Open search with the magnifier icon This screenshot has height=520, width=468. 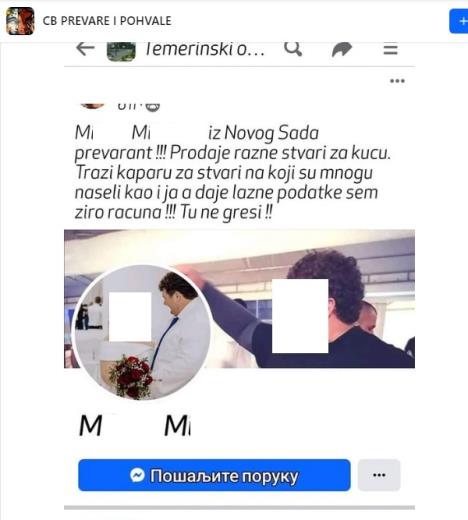coord(293,49)
